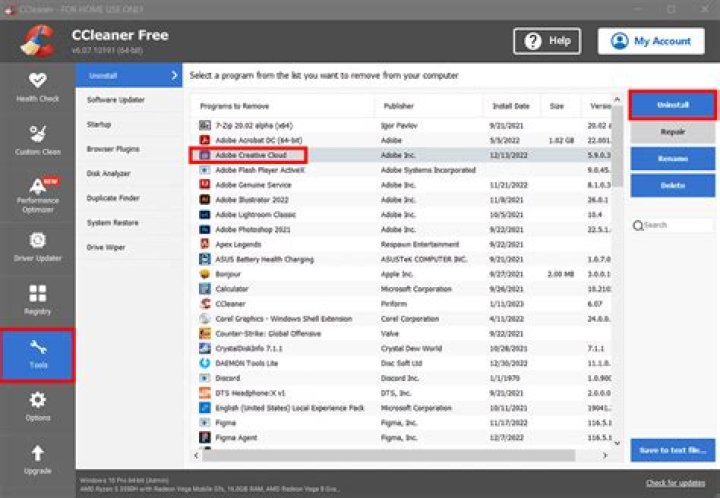720x498 pixels.
Task: Open the Health Check section
Action: (37, 87)
